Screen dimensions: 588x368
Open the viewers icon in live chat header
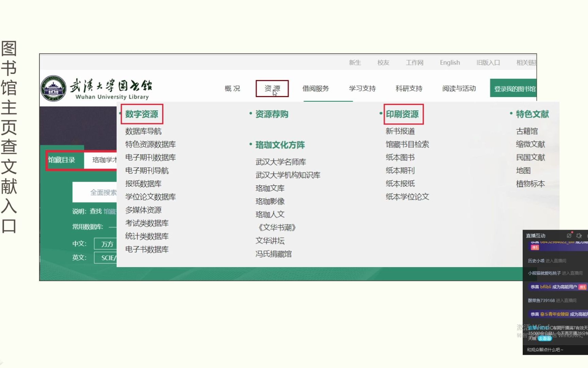(569, 235)
